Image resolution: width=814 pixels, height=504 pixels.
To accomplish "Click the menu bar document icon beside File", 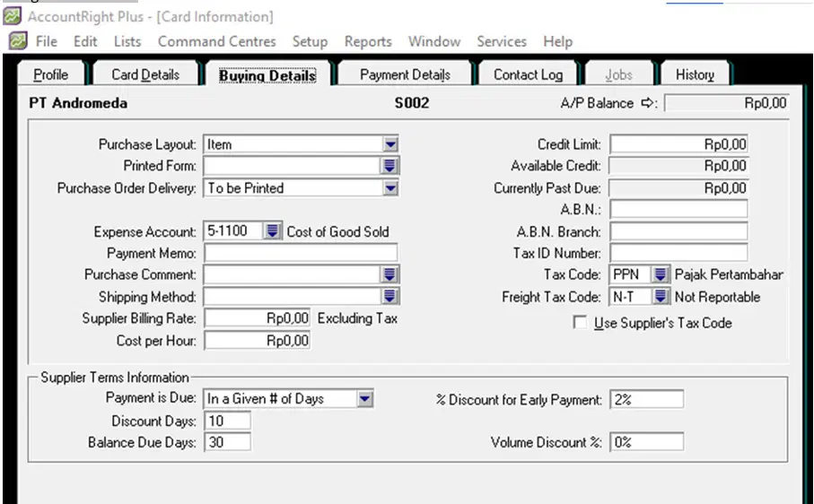I will [18, 40].
